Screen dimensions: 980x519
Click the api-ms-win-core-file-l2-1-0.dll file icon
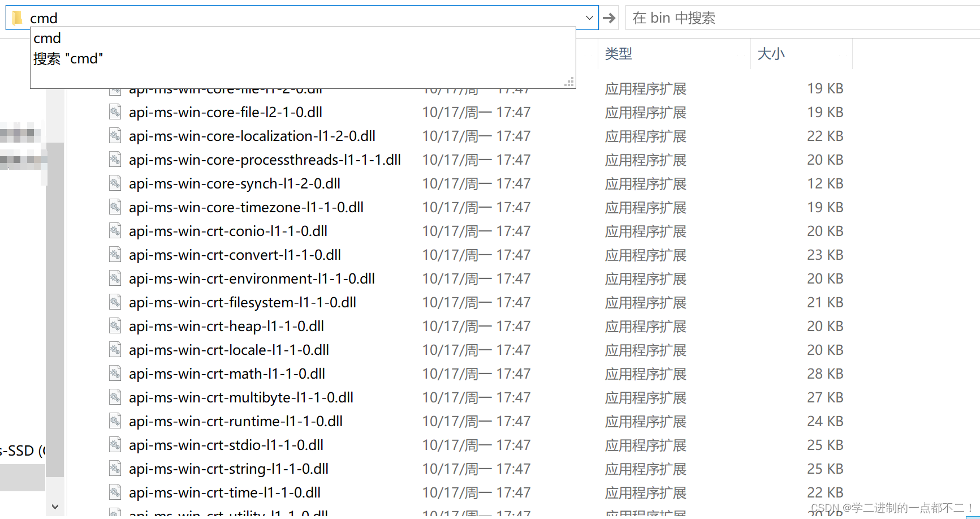tap(115, 111)
